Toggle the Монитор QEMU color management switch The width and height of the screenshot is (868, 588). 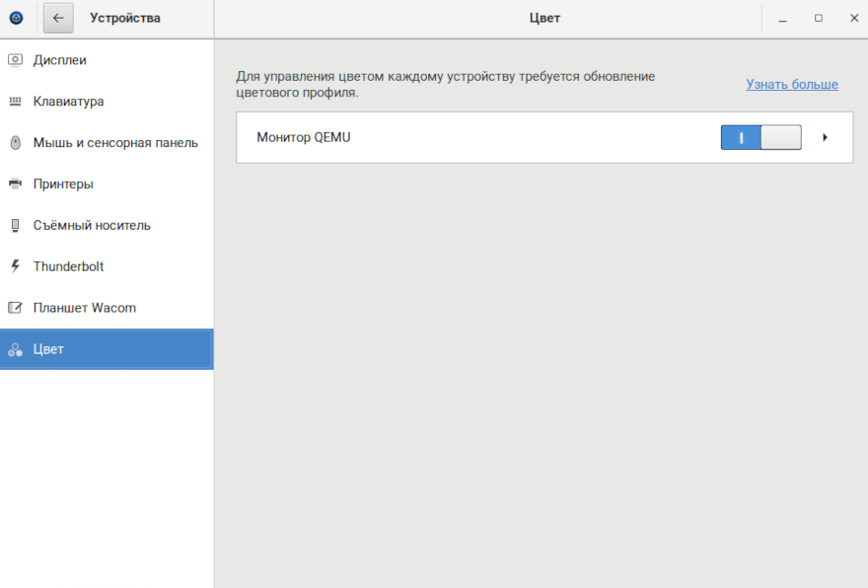pos(760,138)
